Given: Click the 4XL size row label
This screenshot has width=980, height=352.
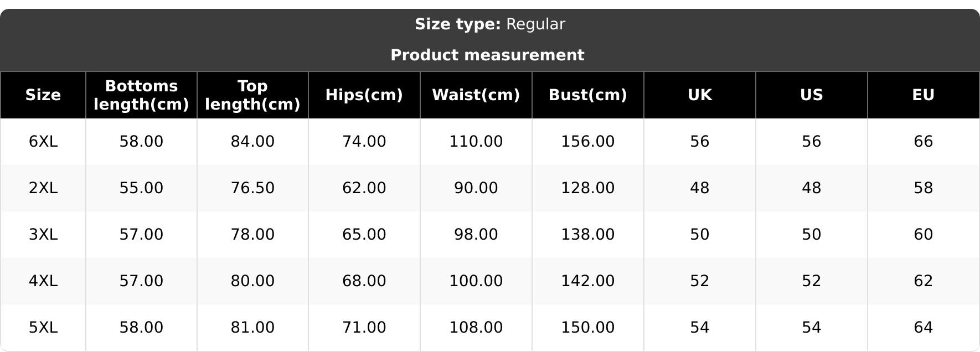Looking at the screenshot, I should coord(43,281).
